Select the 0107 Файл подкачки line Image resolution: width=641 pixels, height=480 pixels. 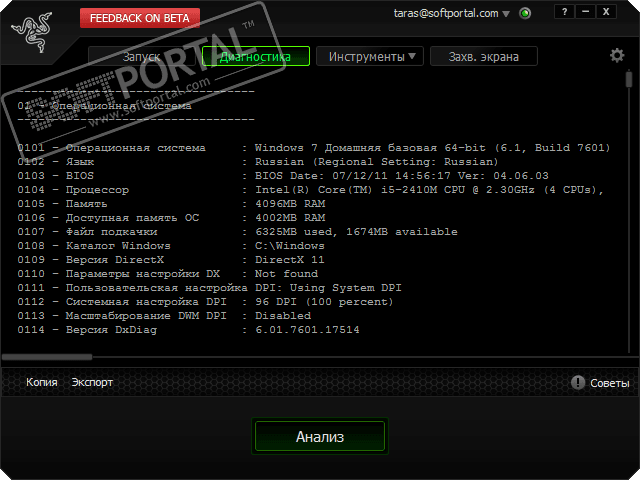[237, 232]
